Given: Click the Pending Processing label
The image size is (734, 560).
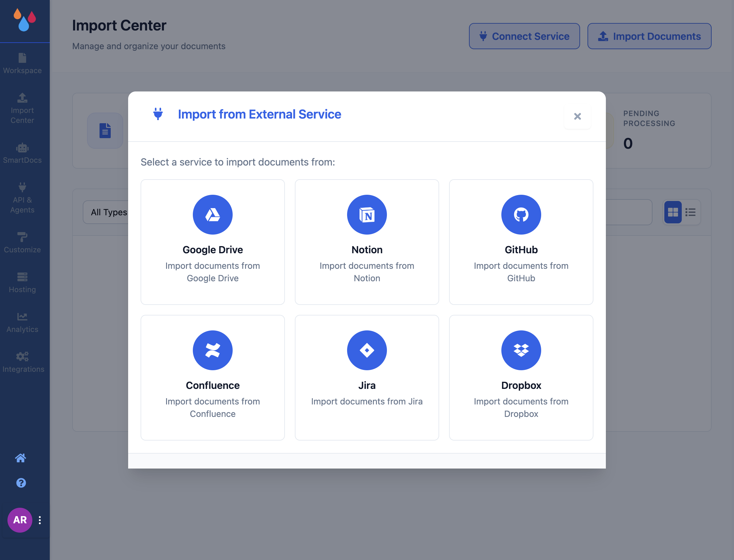Looking at the screenshot, I should point(649,118).
